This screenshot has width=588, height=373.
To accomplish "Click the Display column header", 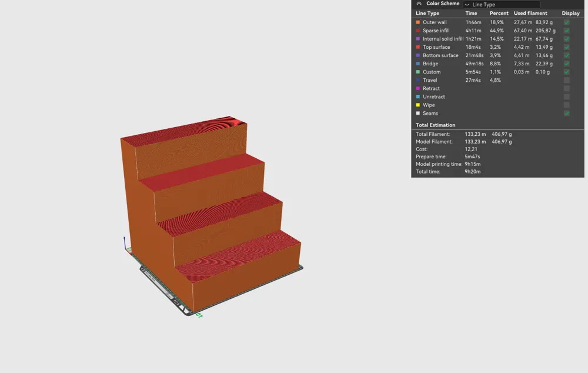I will (570, 13).
